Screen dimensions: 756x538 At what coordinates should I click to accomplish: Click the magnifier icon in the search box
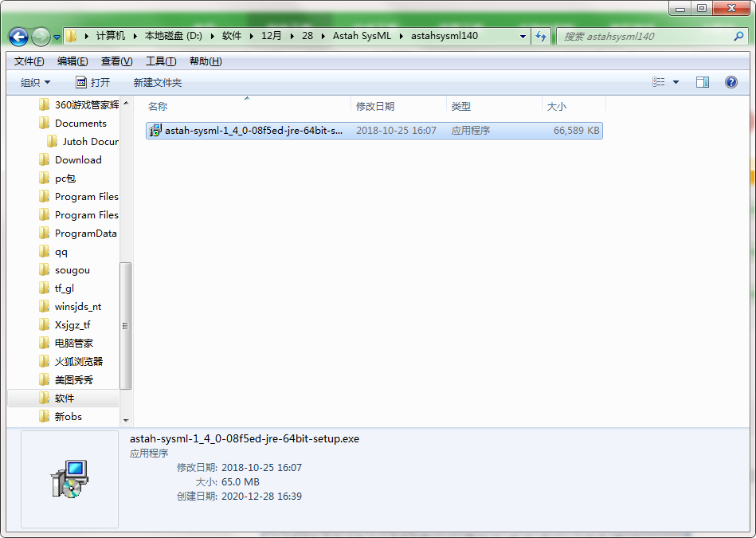tap(739, 36)
